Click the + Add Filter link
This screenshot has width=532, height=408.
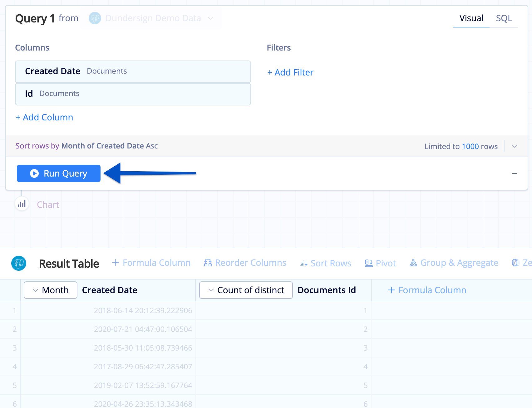pyautogui.click(x=290, y=72)
